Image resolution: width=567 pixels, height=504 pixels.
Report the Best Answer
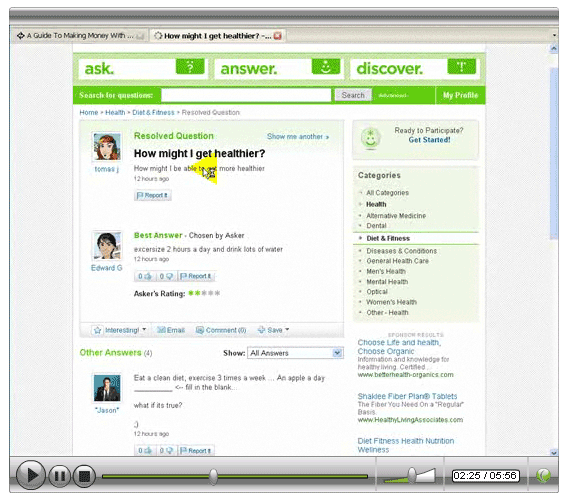(x=196, y=276)
